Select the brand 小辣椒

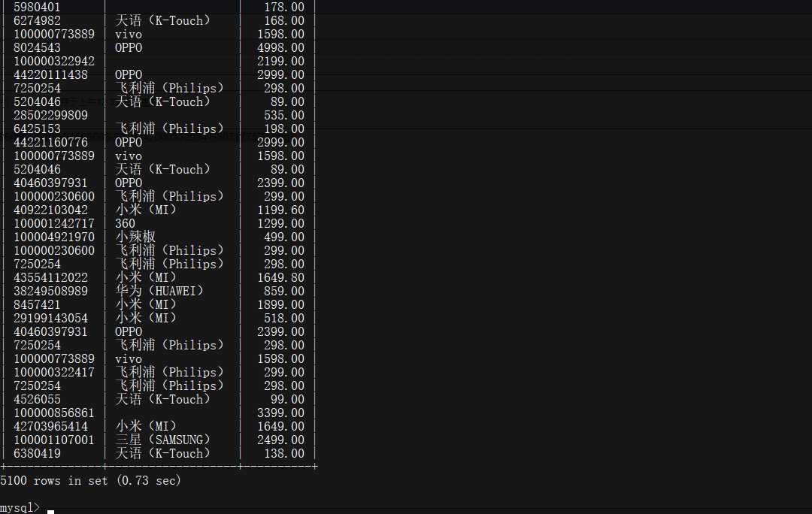[x=135, y=237]
